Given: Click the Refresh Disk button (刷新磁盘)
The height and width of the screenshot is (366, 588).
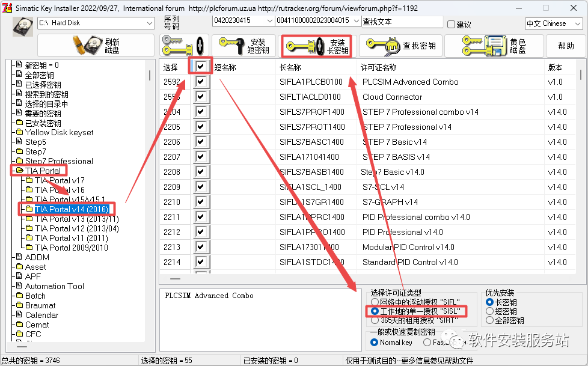Looking at the screenshot, I should (x=96, y=46).
